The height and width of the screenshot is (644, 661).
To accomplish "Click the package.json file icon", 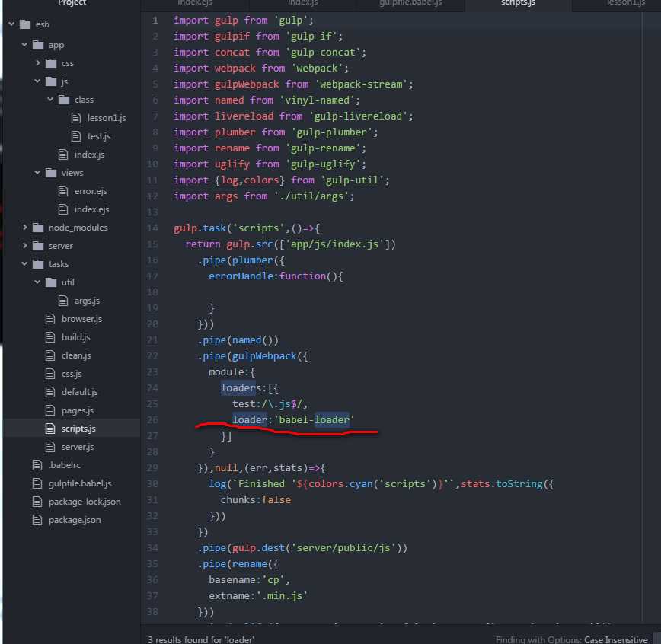I will tap(37, 520).
